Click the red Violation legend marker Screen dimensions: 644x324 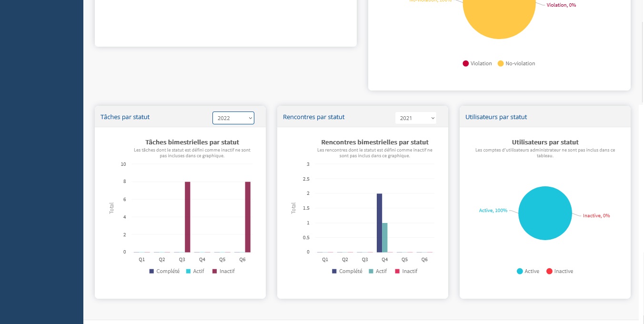465,63
